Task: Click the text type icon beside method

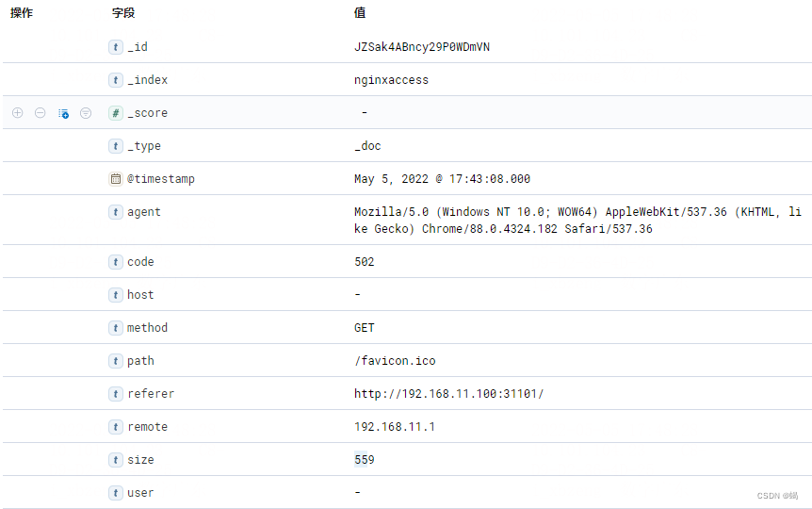Action: point(116,328)
